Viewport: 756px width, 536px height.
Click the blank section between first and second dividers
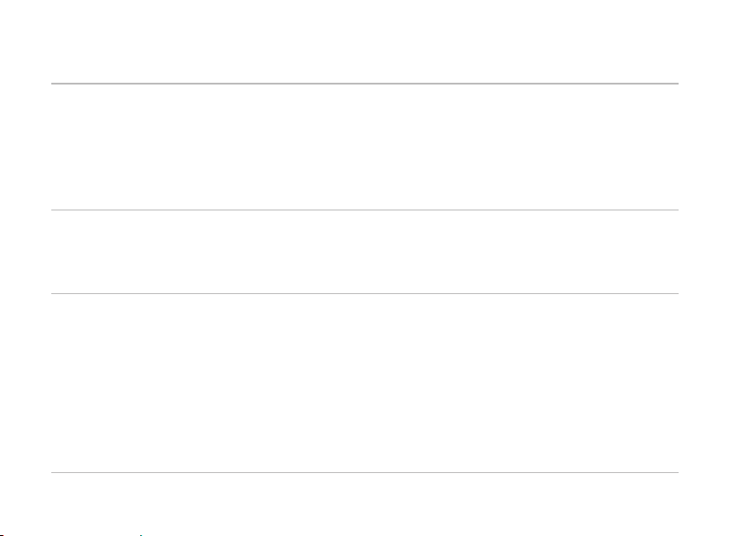coord(365,147)
